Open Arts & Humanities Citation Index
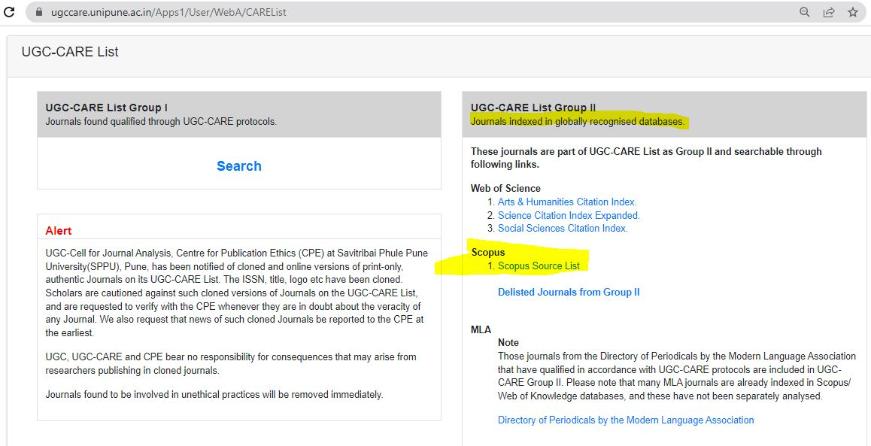Screen dimensions: 871x446 tap(566, 202)
